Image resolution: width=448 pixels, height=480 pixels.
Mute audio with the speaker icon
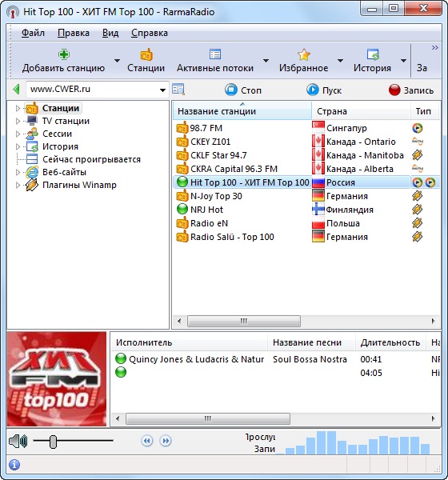click(18, 441)
